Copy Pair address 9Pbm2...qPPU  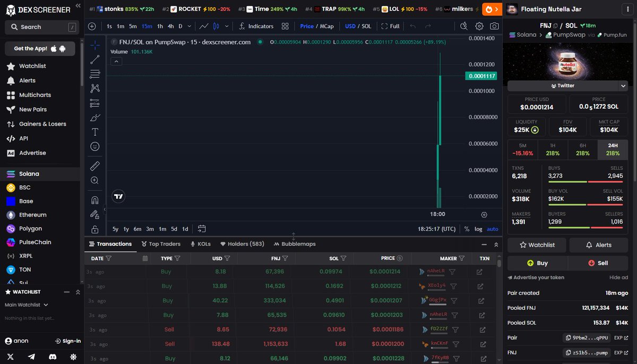click(587, 338)
